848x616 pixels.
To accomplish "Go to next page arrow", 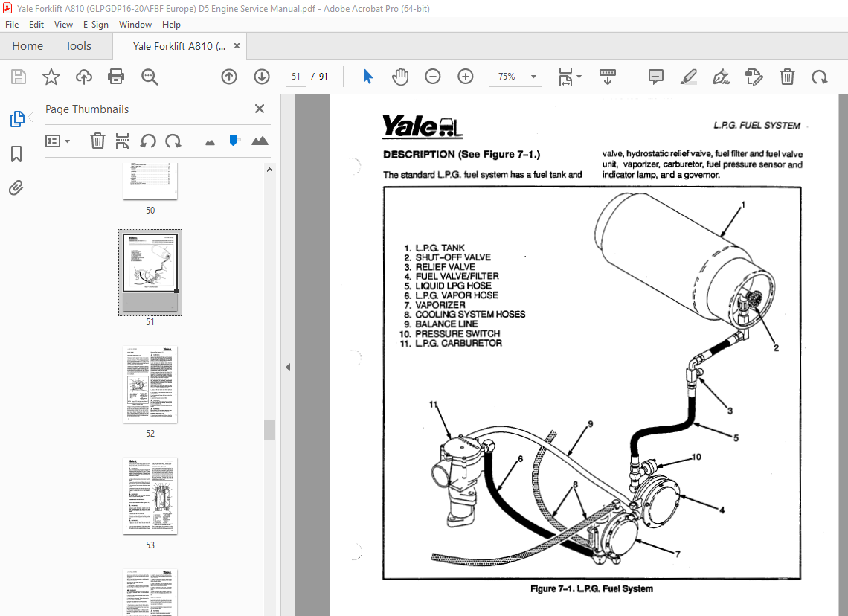I will pos(262,77).
